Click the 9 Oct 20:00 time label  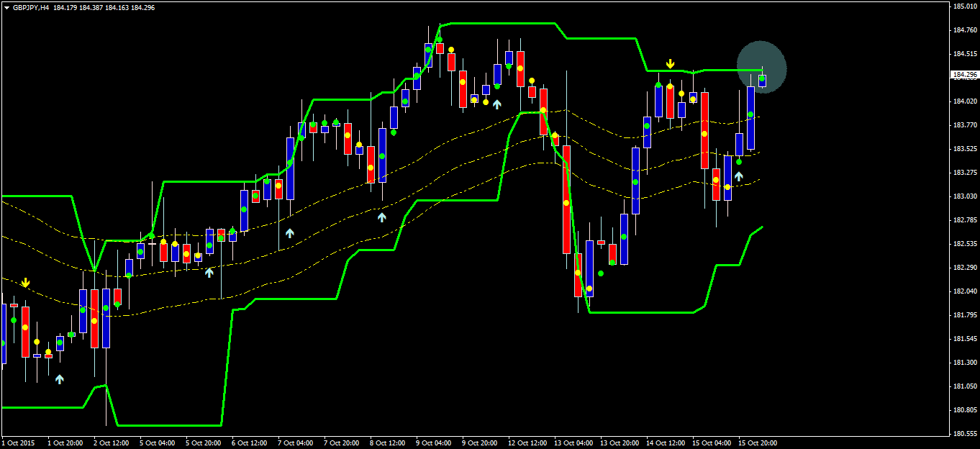[479, 443]
